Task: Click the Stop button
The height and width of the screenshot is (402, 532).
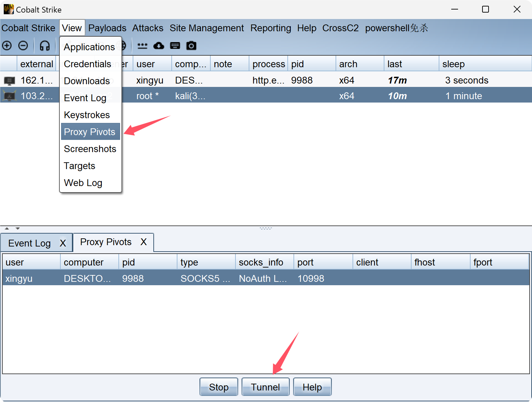Action: point(219,387)
